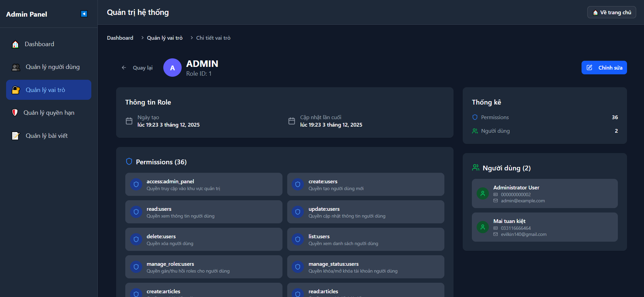This screenshot has width=644, height=297.
Task: Click the update:users permission card
Action: [366, 212]
